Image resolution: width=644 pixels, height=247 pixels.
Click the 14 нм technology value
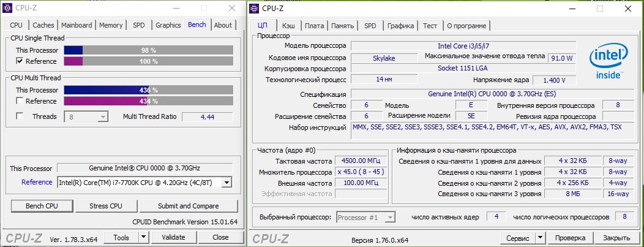coord(384,79)
